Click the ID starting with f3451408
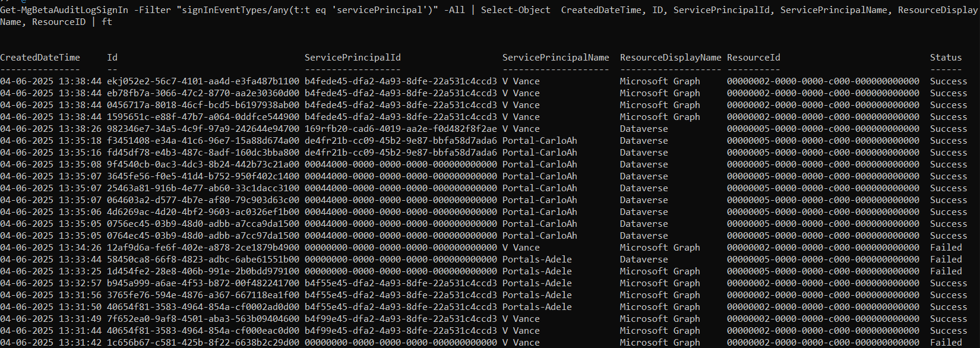980x348 pixels. click(x=203, y=141)
